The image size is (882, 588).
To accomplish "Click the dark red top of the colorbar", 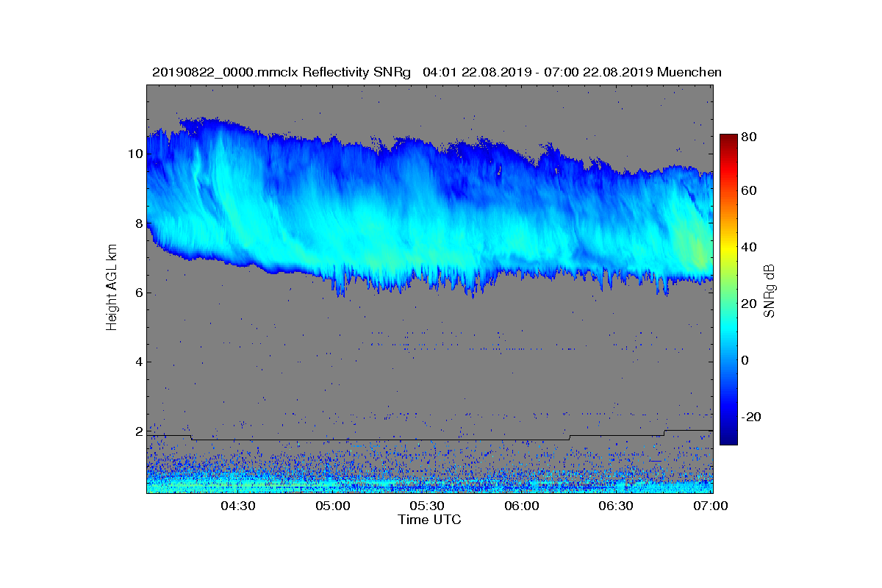I will click(728, 140).
